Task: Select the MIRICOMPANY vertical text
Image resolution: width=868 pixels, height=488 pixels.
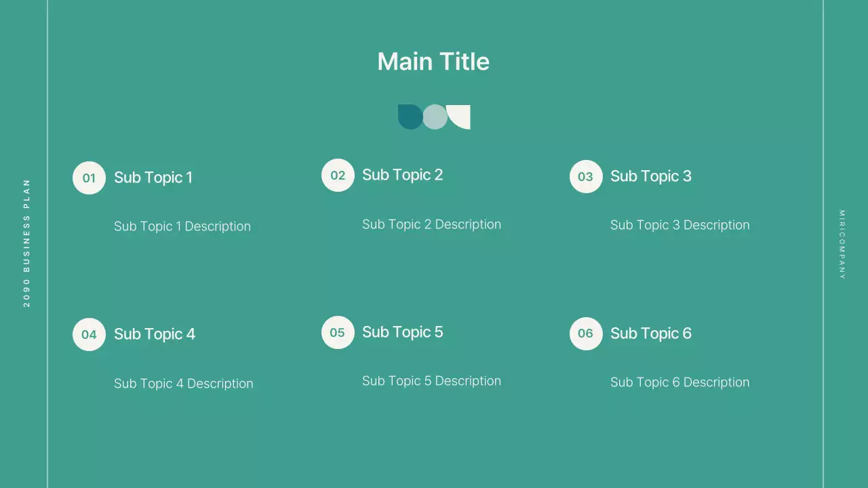Action: coord(842,245)
